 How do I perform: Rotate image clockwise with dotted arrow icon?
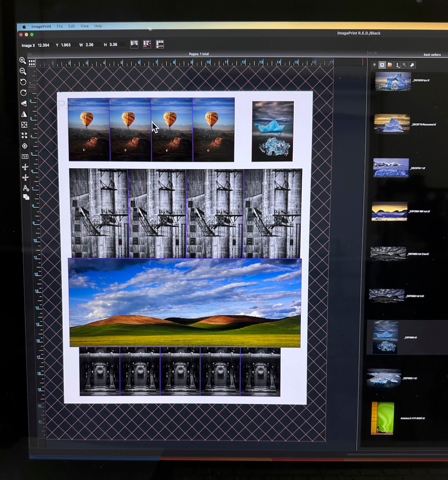pos(24,93)
